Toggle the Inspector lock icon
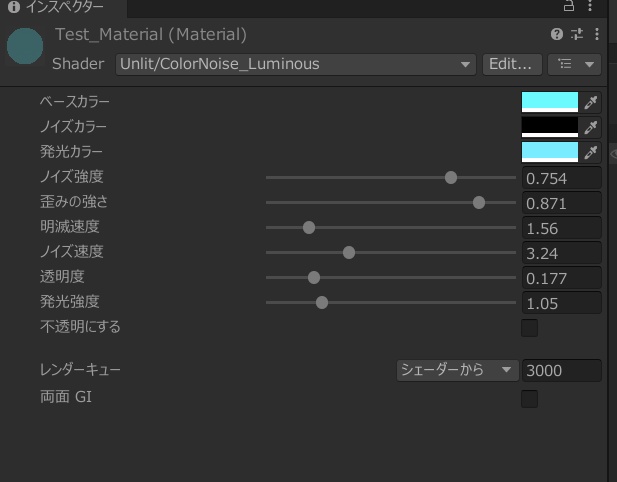617x482 pixels. point(569,6)
